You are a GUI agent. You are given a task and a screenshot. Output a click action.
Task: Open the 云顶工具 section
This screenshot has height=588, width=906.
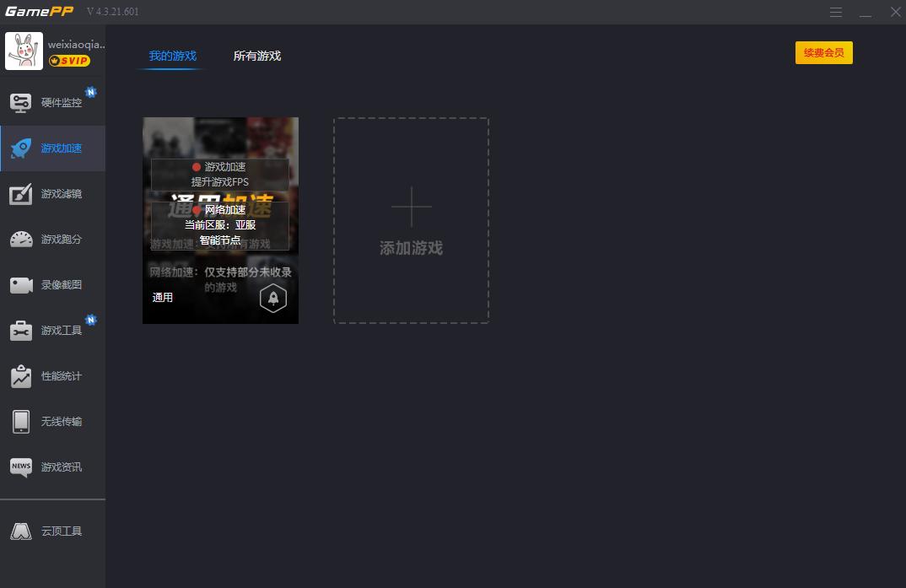[x=52, y=531]
